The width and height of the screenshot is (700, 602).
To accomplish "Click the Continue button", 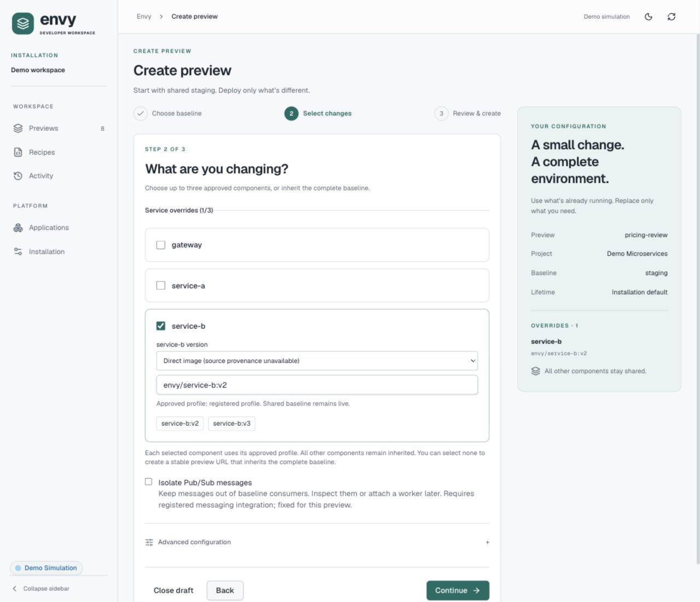I will pyautogui.click(x=458, y=591).
